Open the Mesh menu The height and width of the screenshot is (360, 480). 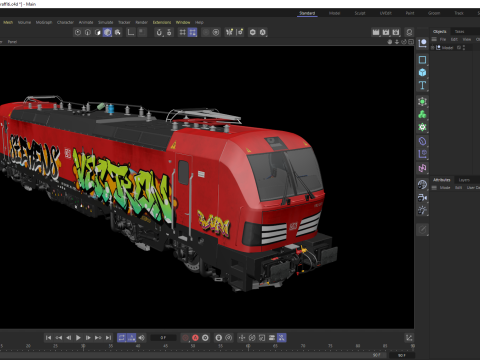click(x=8, y=22)
